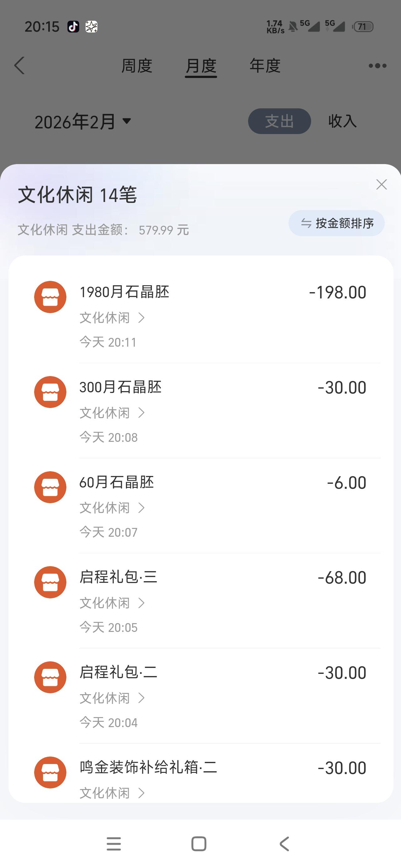Tap the shop icon beside 鸣金装饰补给礼箱·二
Screen dimensions: 401x868
point(50,772)
